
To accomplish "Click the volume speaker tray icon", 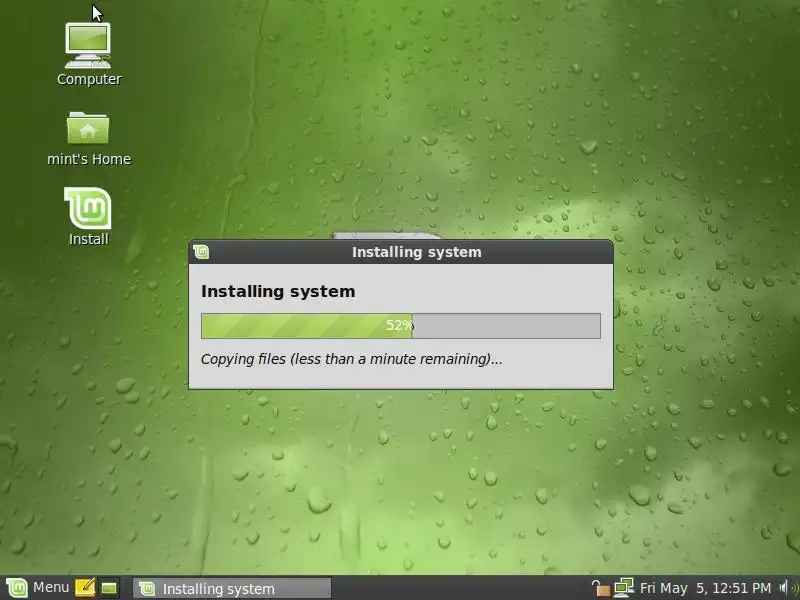I will 787,588.
